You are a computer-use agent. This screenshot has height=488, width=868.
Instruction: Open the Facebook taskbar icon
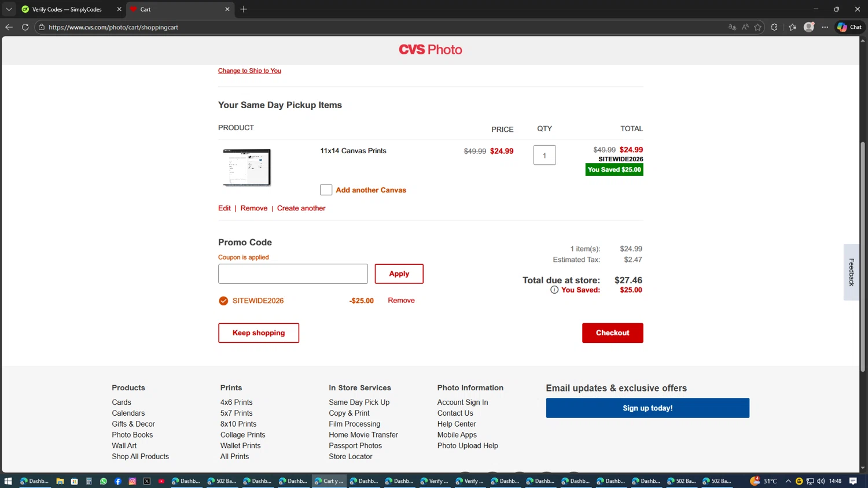pyautogui.click(x=118, y=481)
